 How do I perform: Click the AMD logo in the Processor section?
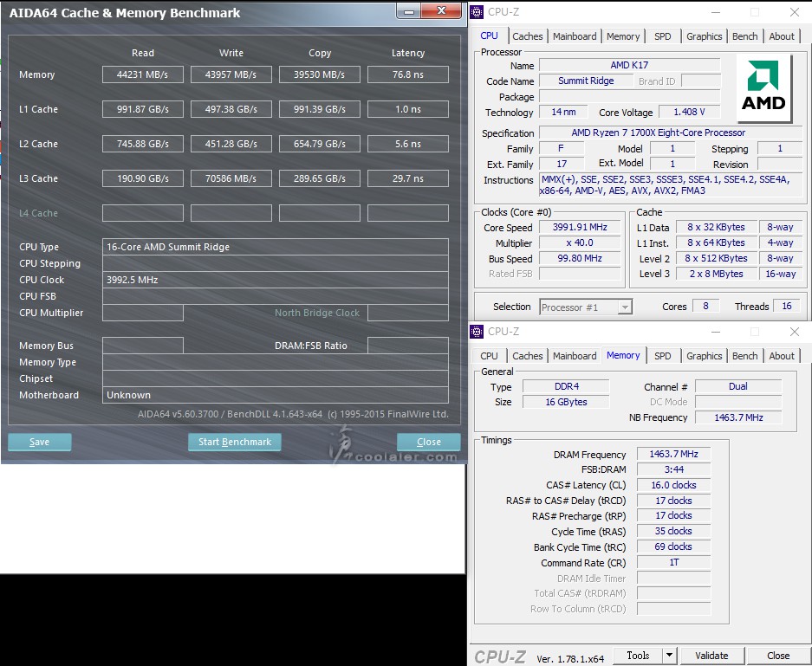(763, 88)
